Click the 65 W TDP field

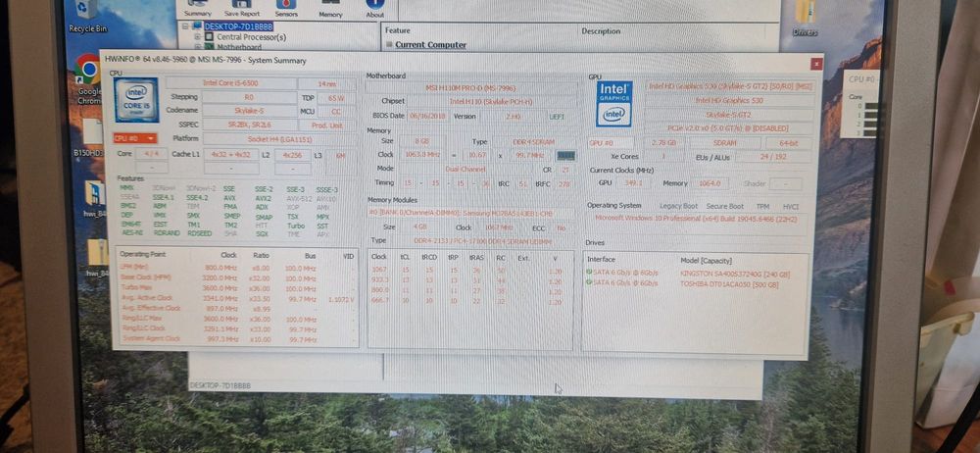coord(336,98)
